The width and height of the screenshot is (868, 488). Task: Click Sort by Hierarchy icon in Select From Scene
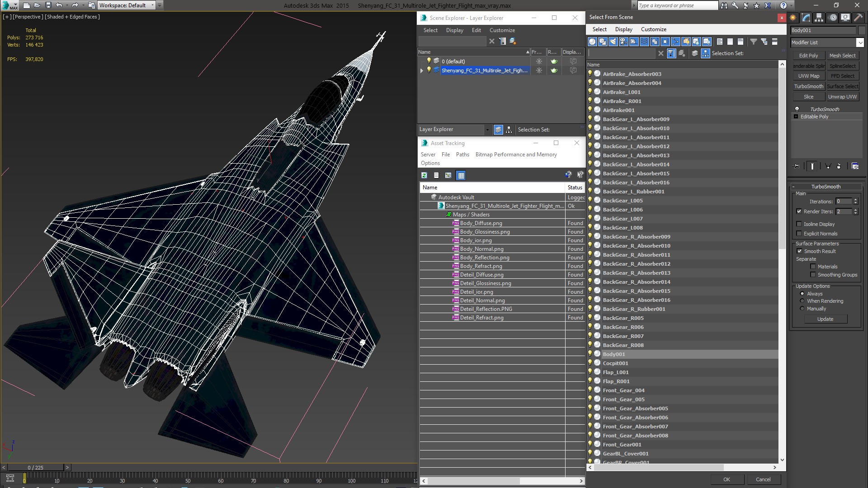click(x=706, y=53)
